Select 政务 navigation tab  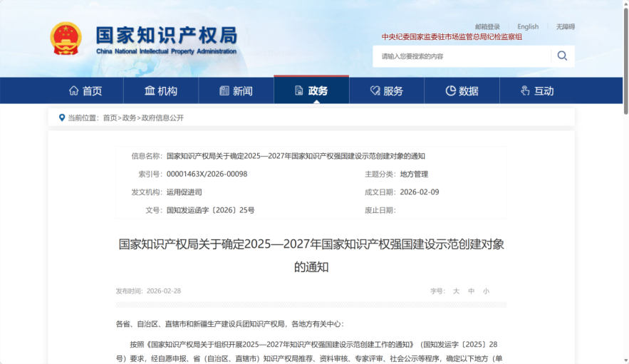coord(311,90)
